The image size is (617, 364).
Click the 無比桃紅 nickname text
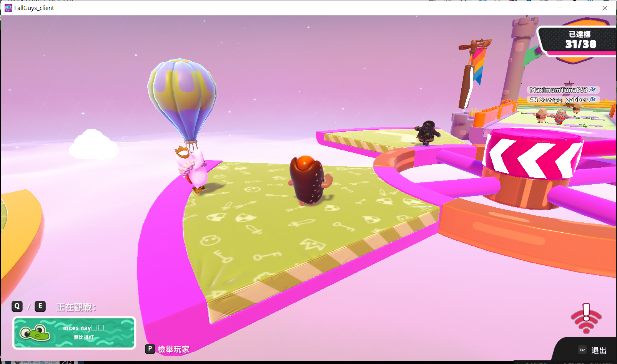(x=84, y=337)
